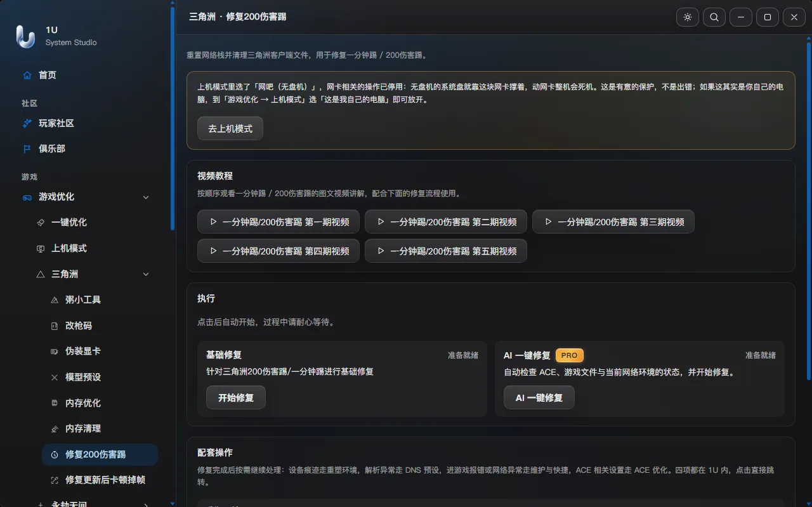Screen dimensions: 812x507
Task: Play 第四期视频 tutorial
Action: 278,251
